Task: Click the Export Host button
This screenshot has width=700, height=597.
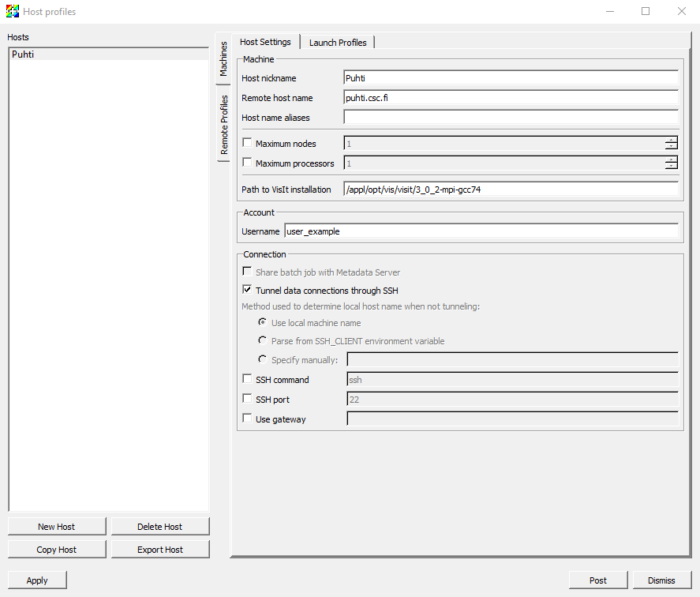Action: [160, 550]
